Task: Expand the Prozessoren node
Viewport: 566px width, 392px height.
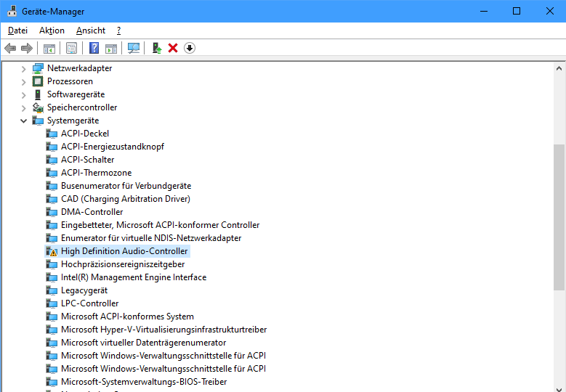Action: (x=23, y=82)
